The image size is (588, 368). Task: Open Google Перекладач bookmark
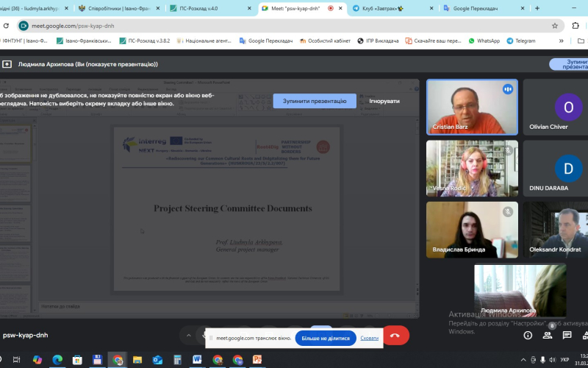tap(266, 41)
